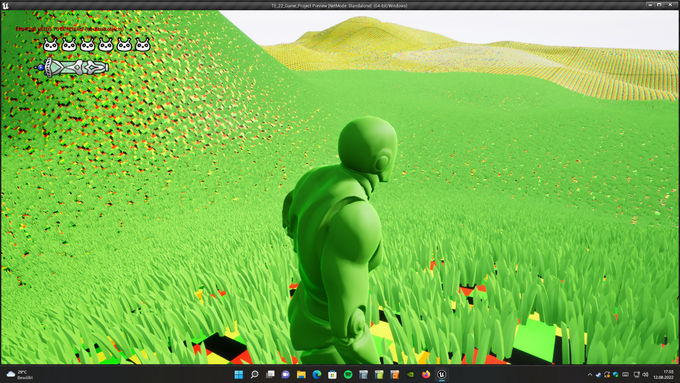Switch to Spotify in the taskbar
This screenshot has height=383, width=680.
coord(348,374)
